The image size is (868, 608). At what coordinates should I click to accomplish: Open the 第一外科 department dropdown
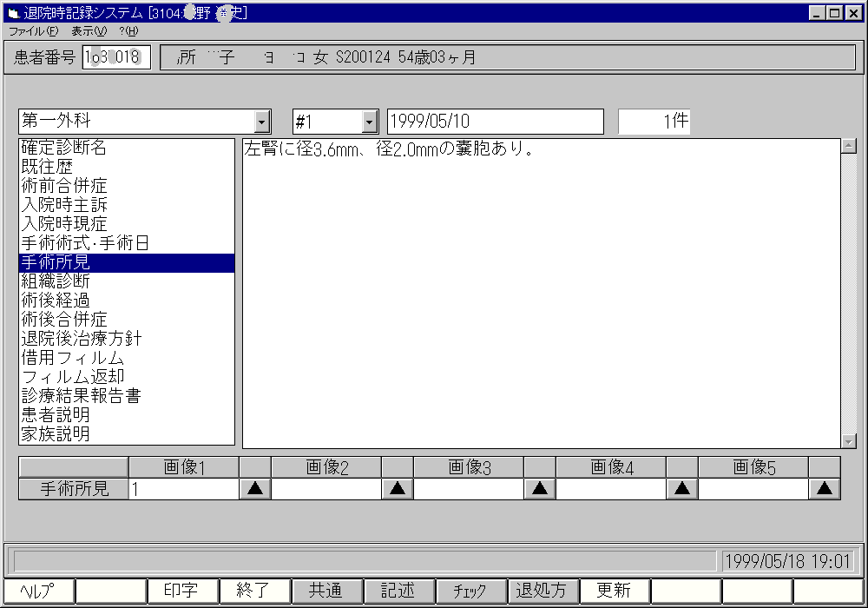coord(262,122)
